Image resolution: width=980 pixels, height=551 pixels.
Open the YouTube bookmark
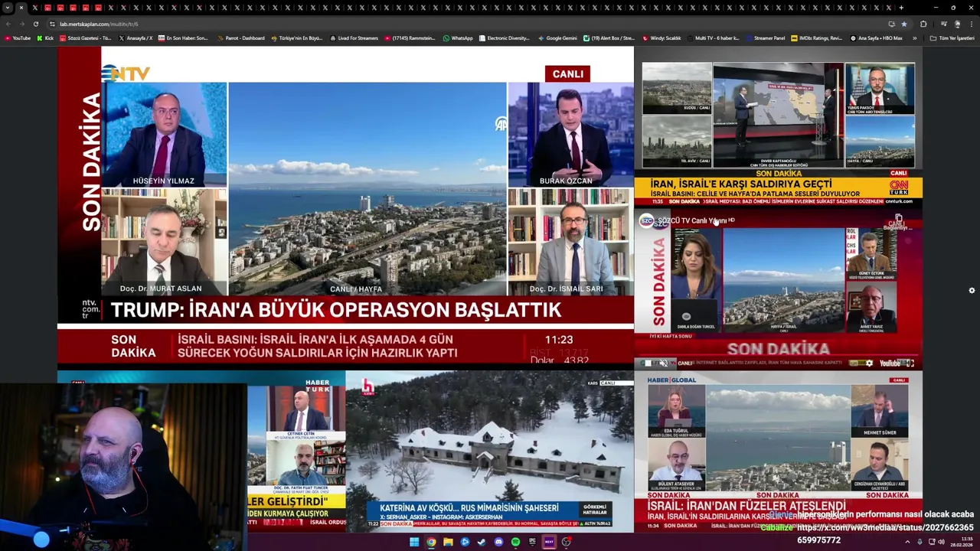click(x=18, y=37)
